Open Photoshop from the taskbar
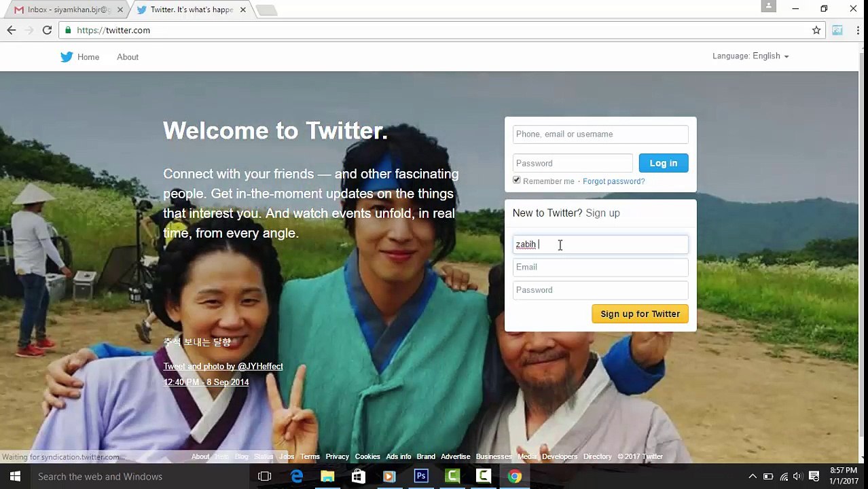 (x=421, y=476)
